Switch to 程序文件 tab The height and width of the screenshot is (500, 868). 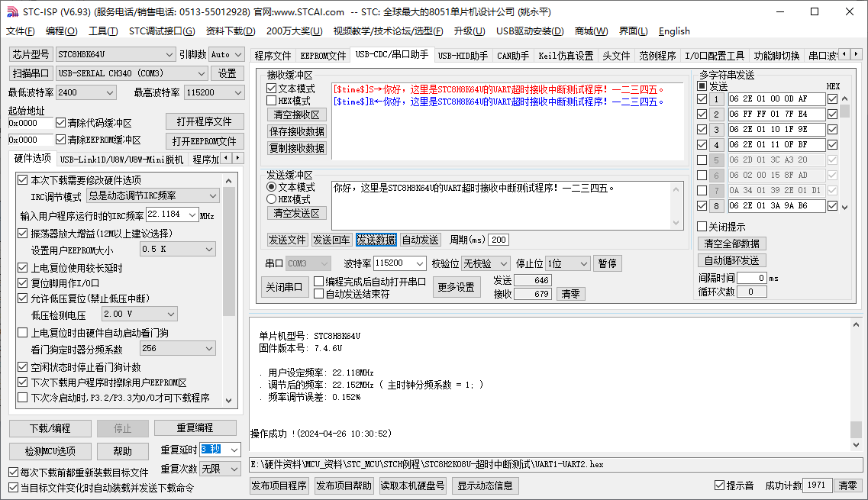click(x=273, y=56)
